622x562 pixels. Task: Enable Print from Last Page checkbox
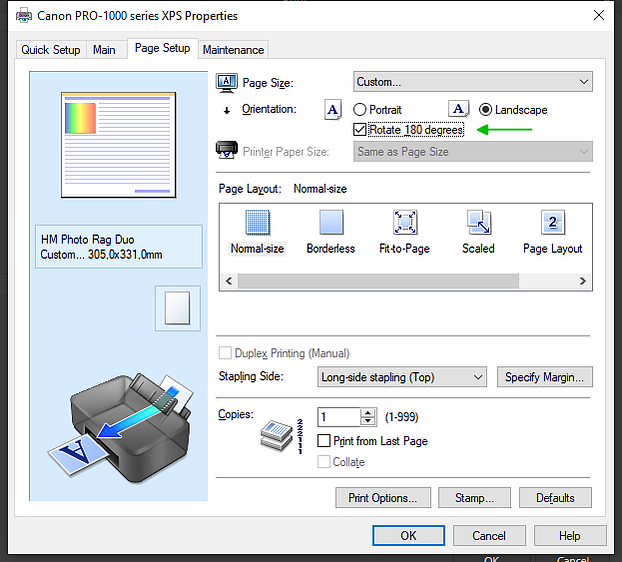pos(324,440)
